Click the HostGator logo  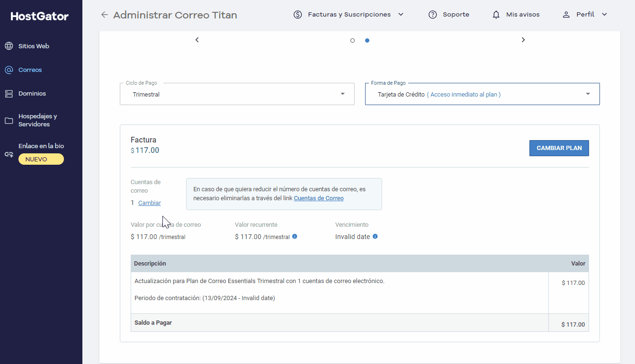coord(40,17)
